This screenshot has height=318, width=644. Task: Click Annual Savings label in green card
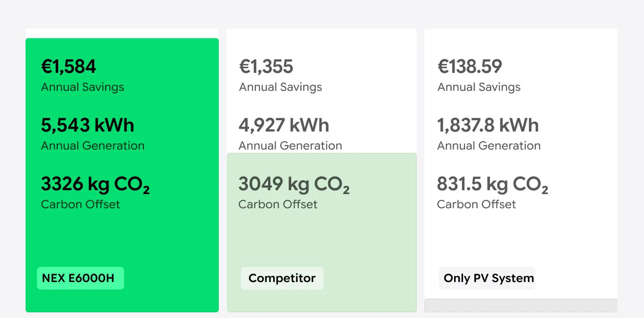point(82,87)
